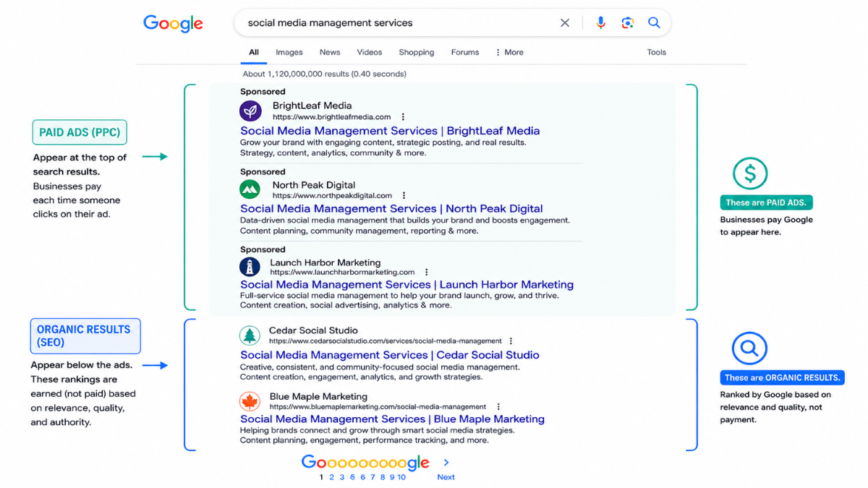Go to results page 7
The height and width of the screenshot is (488, 868).
point(373,477)
